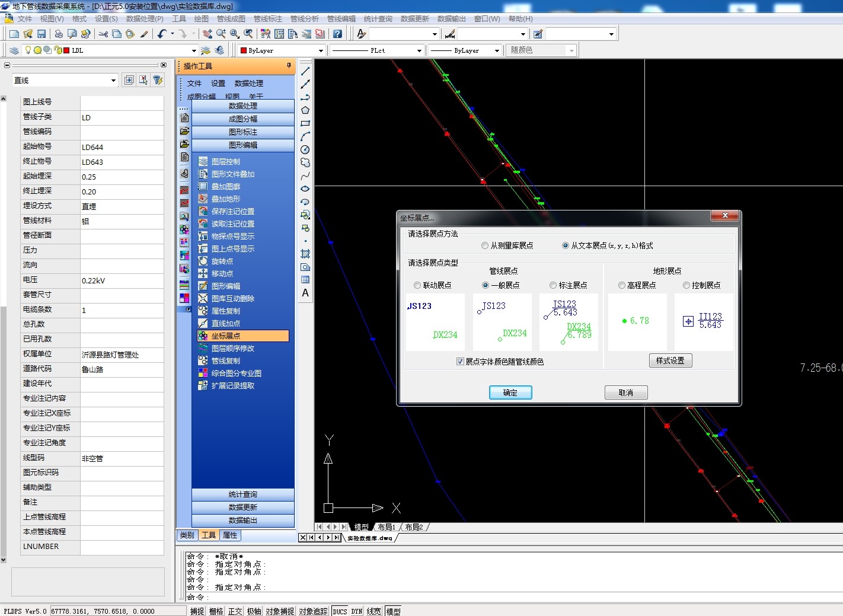Open the LDL layer dropdown
The image size is (843, 616).
(x=193, y=51)
